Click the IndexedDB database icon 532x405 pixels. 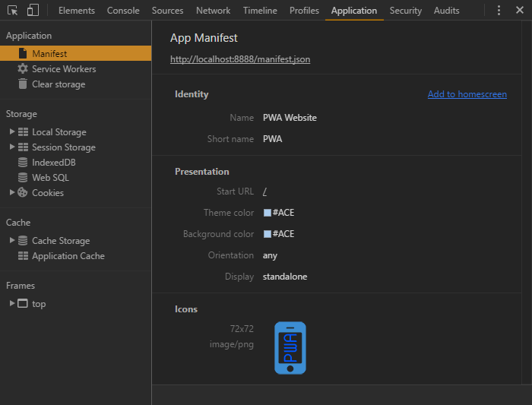23,163
